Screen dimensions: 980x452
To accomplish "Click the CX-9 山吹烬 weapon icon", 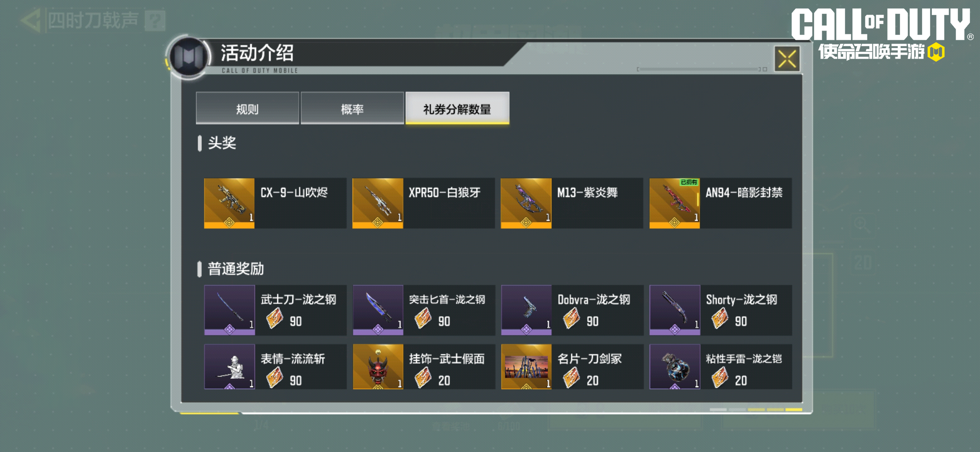I will click(229, 203).
